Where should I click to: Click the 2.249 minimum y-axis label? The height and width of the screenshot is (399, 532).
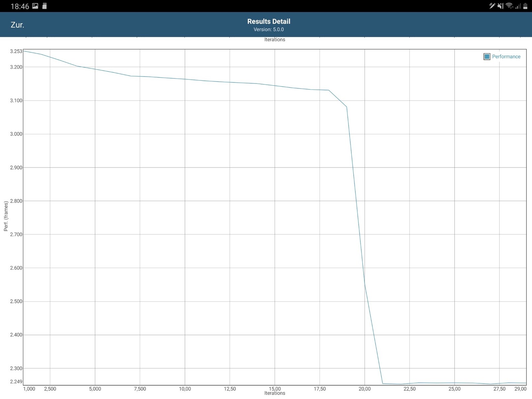(16, 381)
